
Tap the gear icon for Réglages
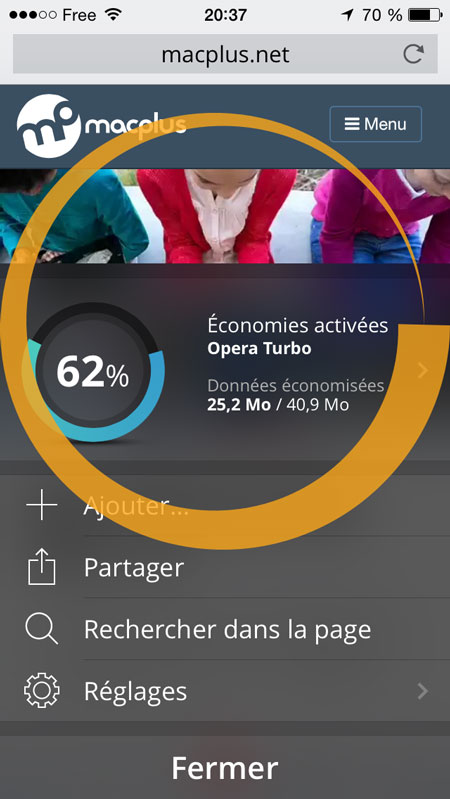coord(42,691)
